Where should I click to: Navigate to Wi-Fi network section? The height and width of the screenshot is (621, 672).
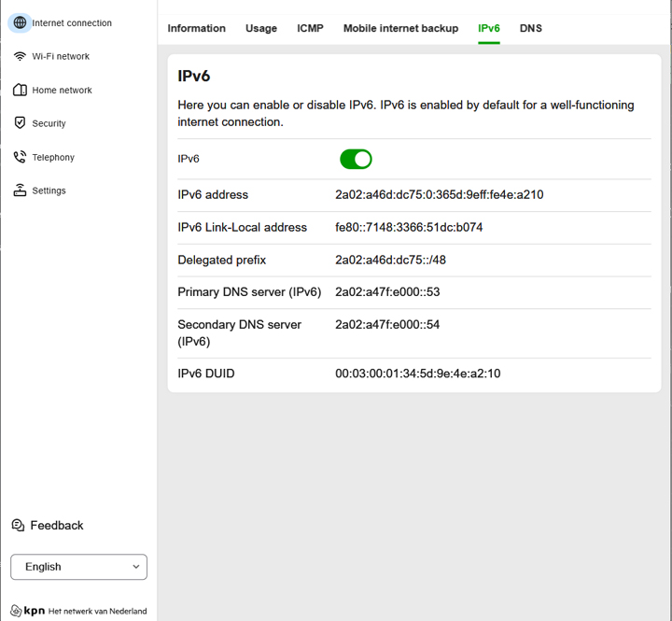tap(61, 56)
